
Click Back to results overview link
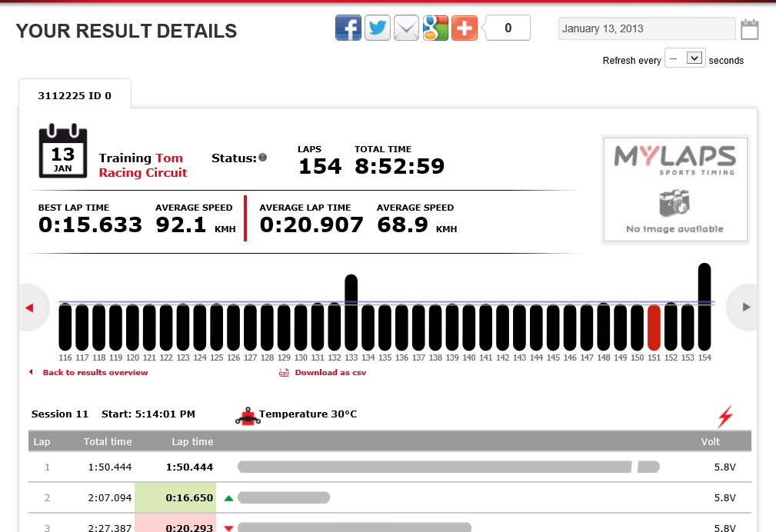click(x=95, y=373)
